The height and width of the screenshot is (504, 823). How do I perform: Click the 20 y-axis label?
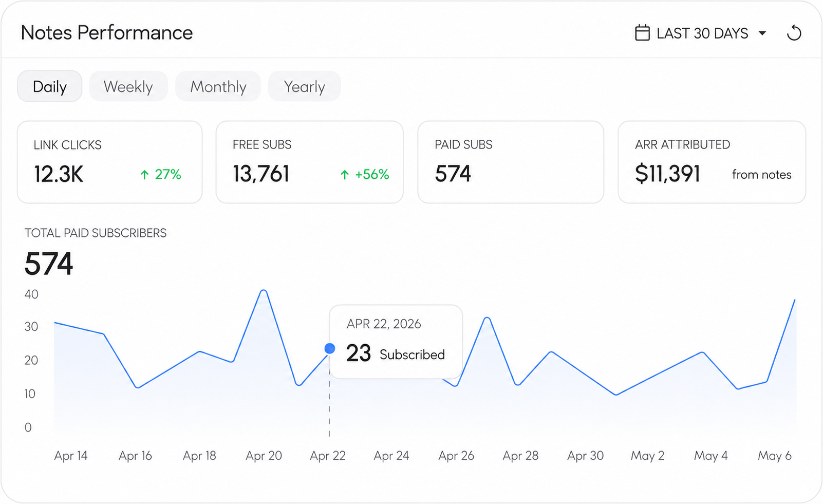(31, 360)
